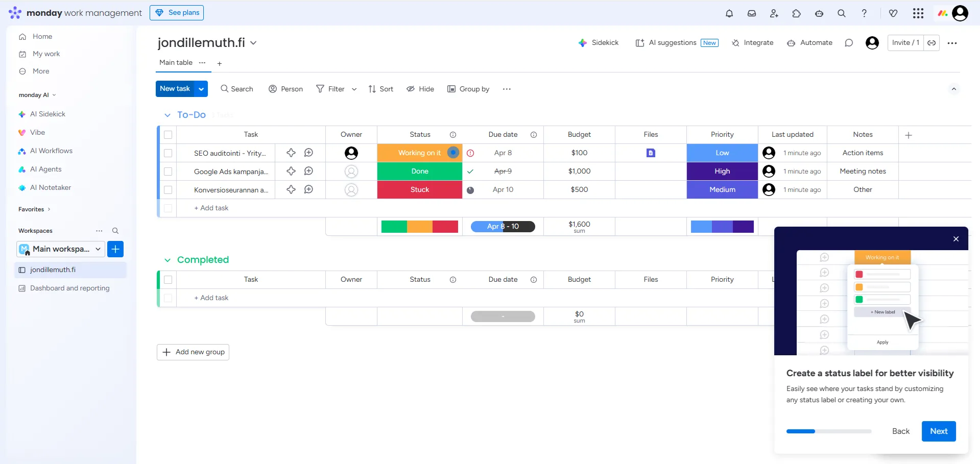Image resolution: width=980 pixels, height=464 pixels.
Task: Open the notifications bell icon
Action: tap(729, 13)
